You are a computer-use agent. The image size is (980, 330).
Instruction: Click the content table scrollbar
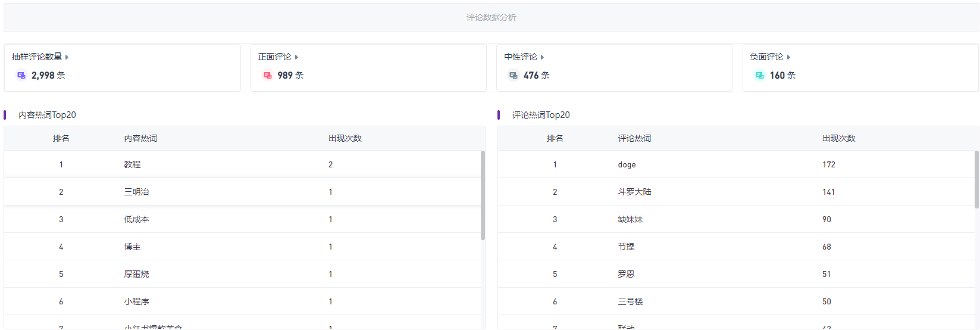pyautogui.click(x=483, y=195)
